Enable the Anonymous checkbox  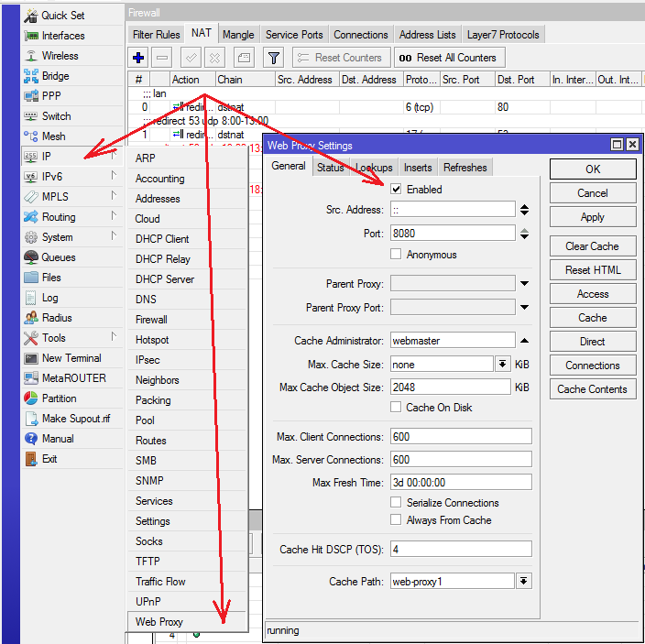(396, 255)
